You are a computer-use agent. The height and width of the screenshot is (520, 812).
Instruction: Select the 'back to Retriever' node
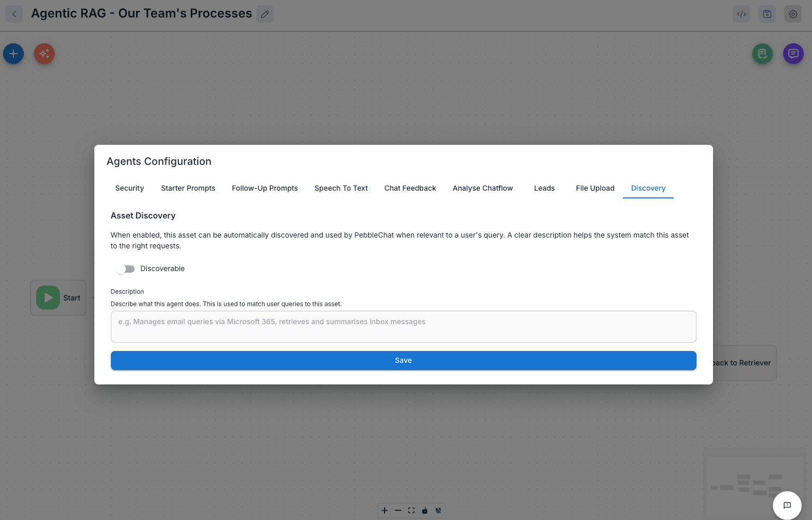pos(744,363)
